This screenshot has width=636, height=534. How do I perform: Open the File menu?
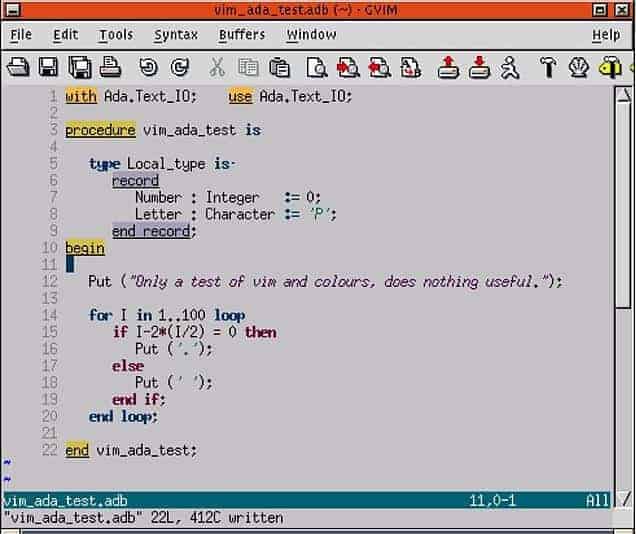[21, 34]
